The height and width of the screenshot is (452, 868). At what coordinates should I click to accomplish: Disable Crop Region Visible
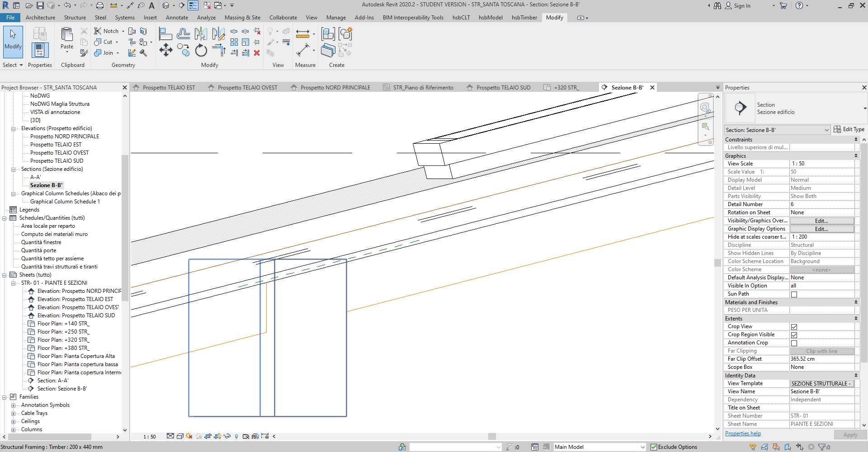tap(794, 334)
